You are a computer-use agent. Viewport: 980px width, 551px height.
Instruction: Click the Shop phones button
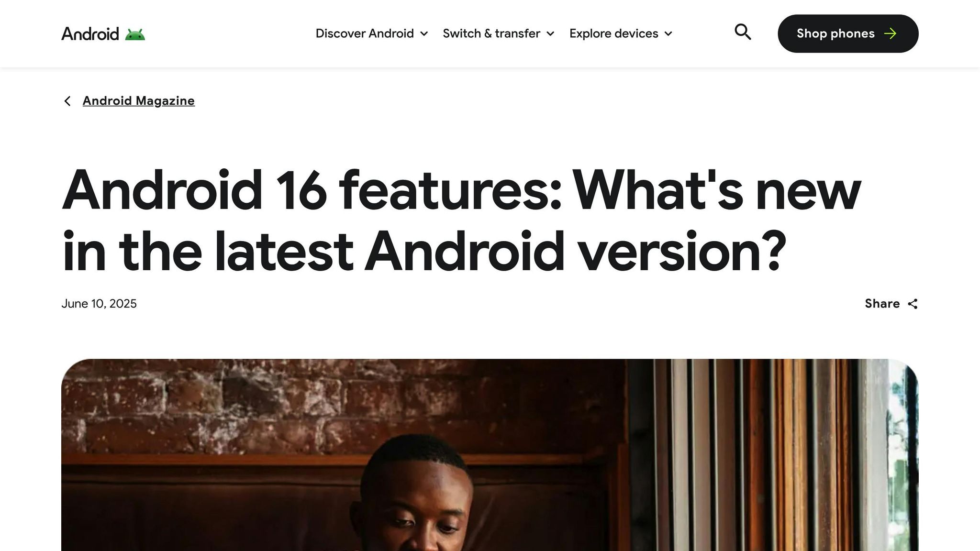[x=848, y=33]
